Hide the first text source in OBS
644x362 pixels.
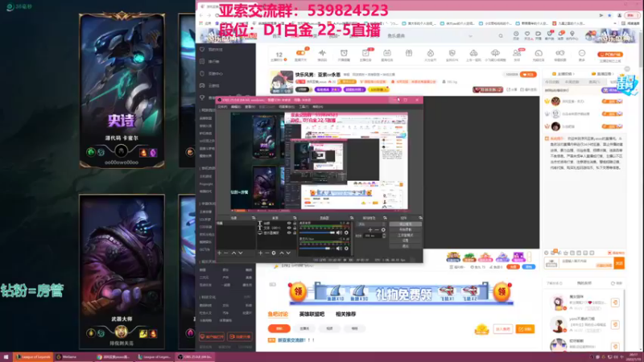point(289,224)
